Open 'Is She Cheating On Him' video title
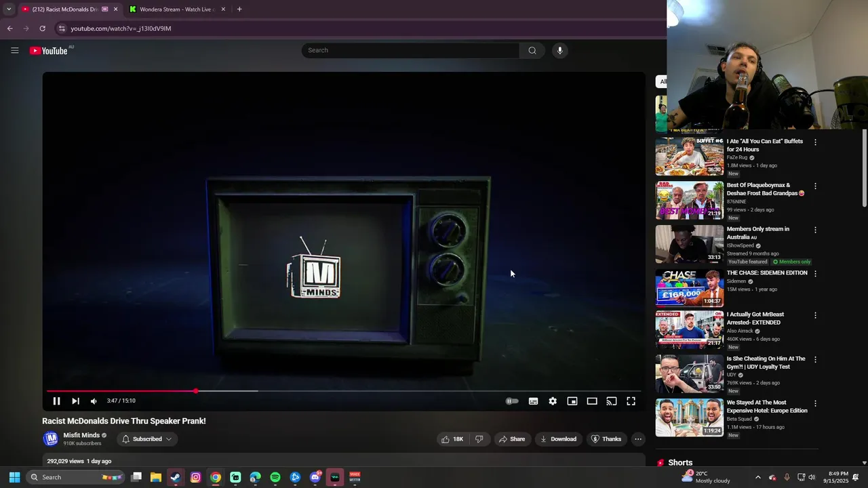This screenshot has width=868, height=488. point(766,363)
